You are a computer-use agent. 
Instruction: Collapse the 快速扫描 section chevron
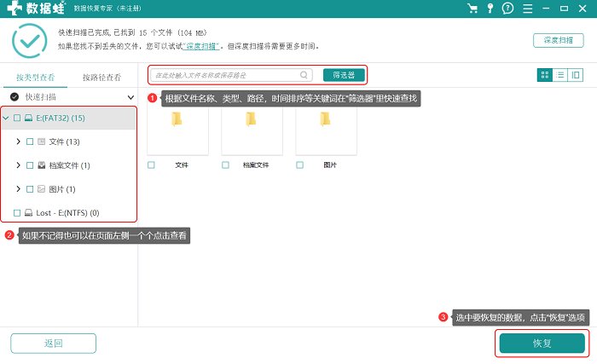130,97
